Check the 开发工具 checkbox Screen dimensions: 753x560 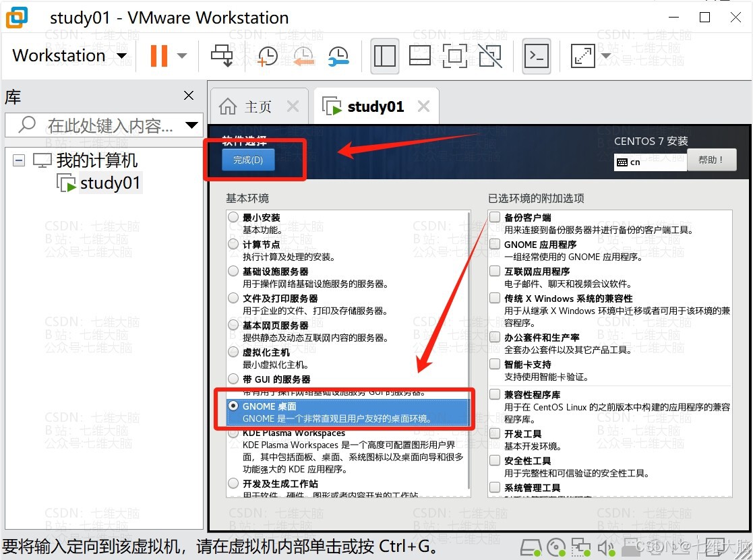click(495, 433)
